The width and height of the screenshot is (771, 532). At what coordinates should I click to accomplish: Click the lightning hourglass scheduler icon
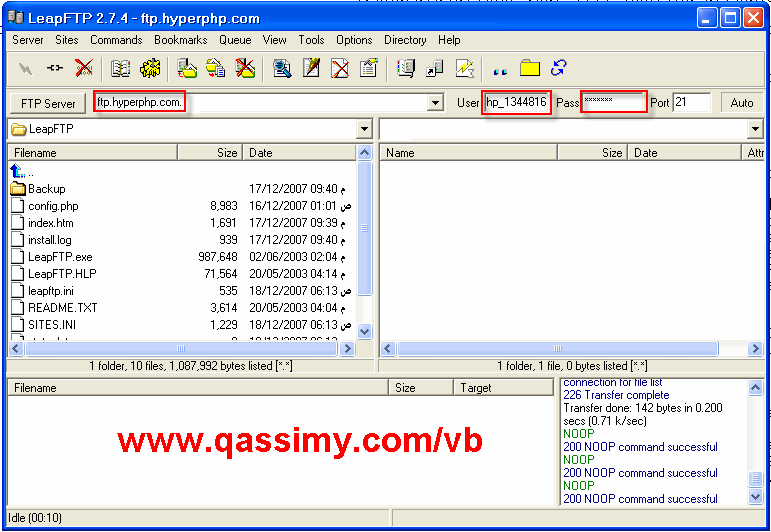click(464, 68)
